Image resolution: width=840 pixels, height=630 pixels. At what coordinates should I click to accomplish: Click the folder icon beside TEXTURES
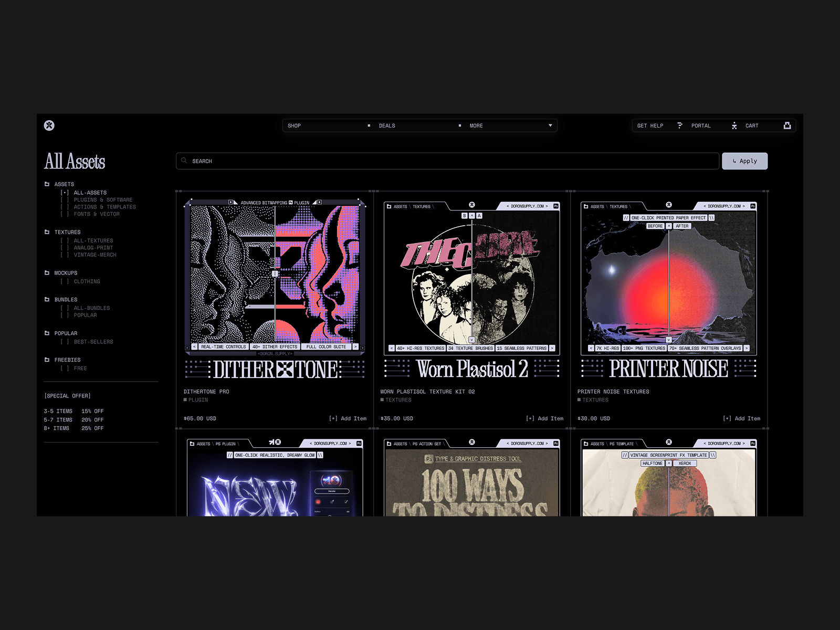point(47,232)
